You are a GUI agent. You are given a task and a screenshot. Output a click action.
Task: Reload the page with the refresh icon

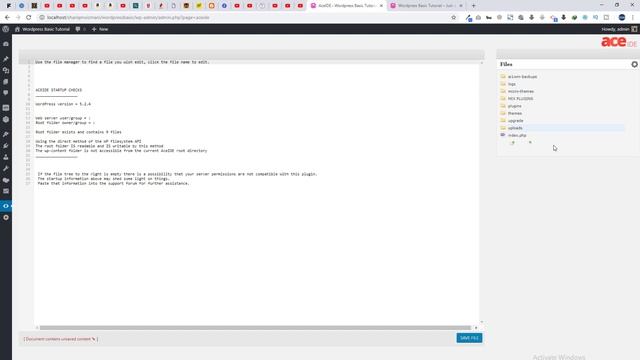(29, 18)
